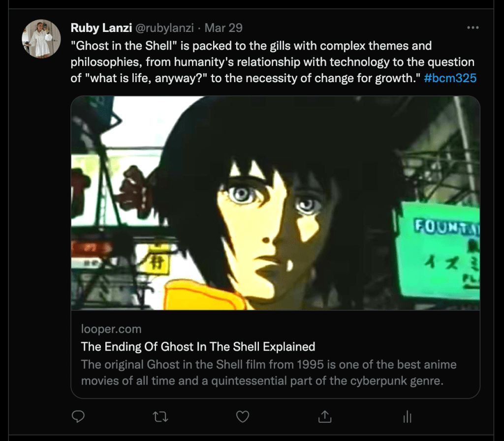Click the Ruby Lanzi display name
The height and width of the screenshot is (441, 504).
(x=101, y=28)
